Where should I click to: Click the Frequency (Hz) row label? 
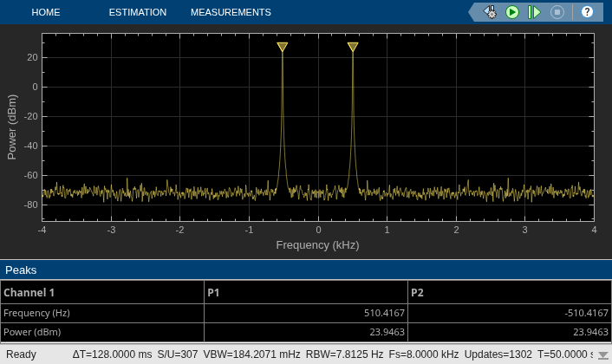tap(36, 313)
